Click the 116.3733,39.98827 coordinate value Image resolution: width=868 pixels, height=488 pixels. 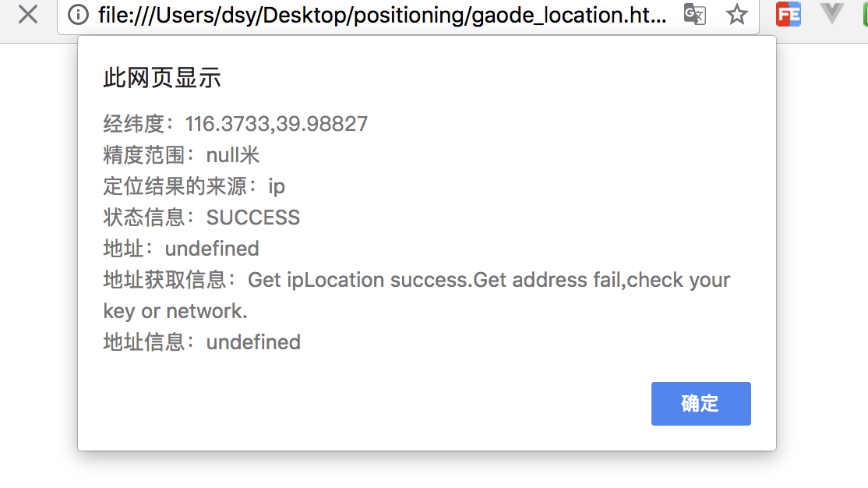pos(277,124)
